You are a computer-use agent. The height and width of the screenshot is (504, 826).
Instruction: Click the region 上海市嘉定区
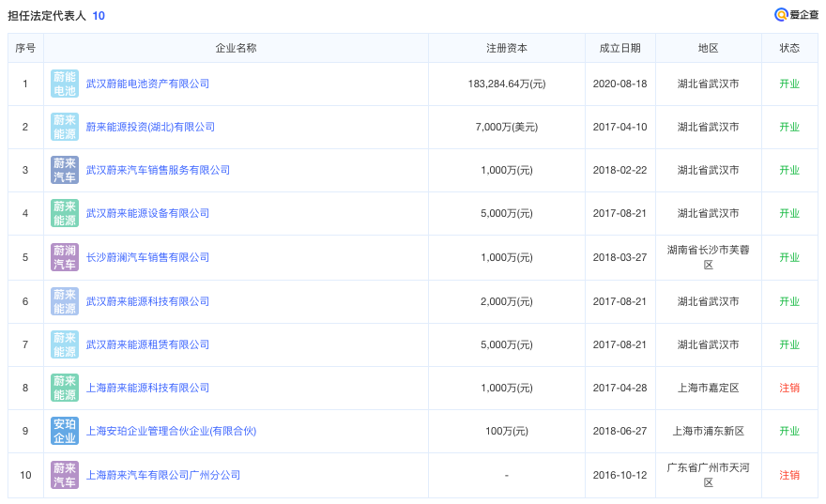[x=709, y=389]
